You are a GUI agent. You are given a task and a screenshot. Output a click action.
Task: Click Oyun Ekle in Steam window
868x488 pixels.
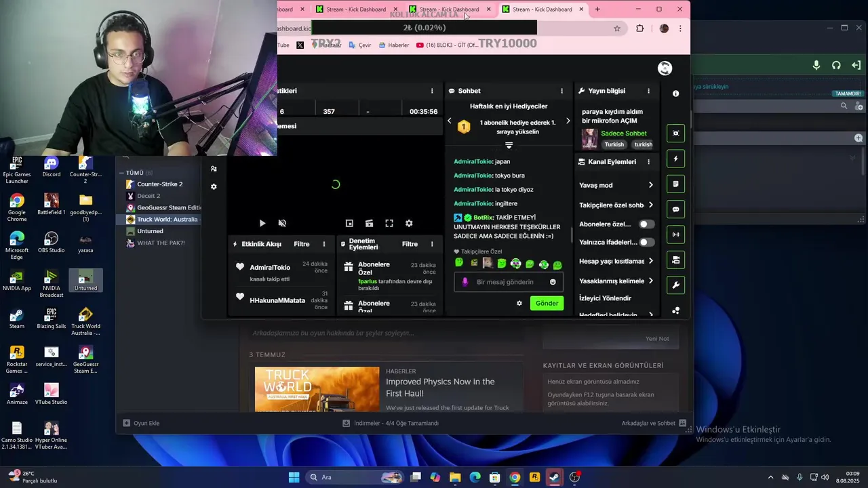141,423
